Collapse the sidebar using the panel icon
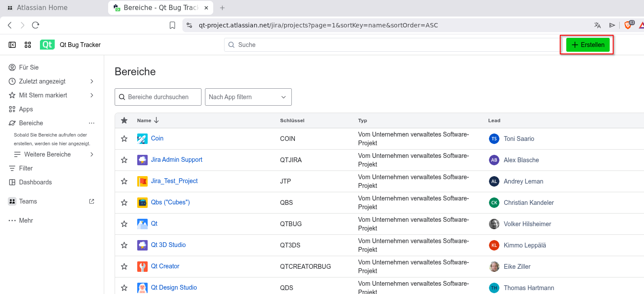 click(12, 45)
